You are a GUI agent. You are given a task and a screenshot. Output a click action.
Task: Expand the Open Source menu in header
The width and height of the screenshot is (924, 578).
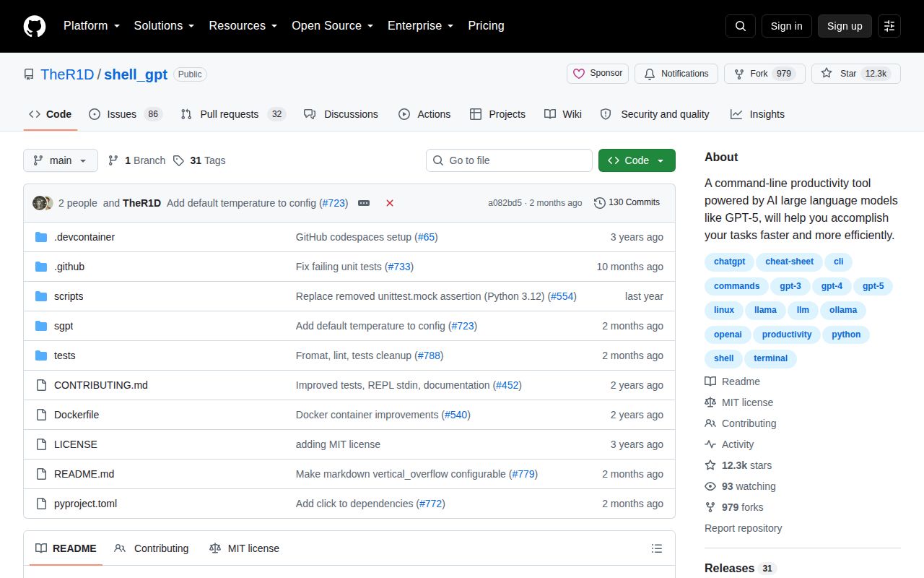332,26
